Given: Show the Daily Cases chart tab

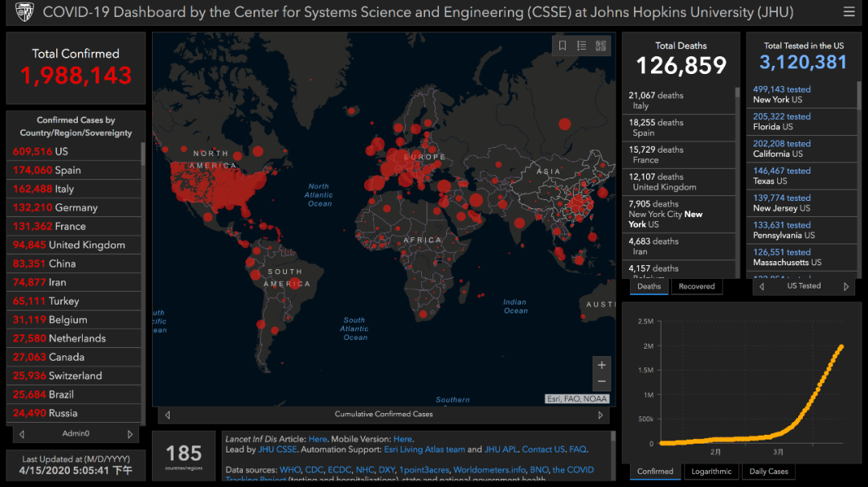Looking at the screenshot, I should point(768,472).
